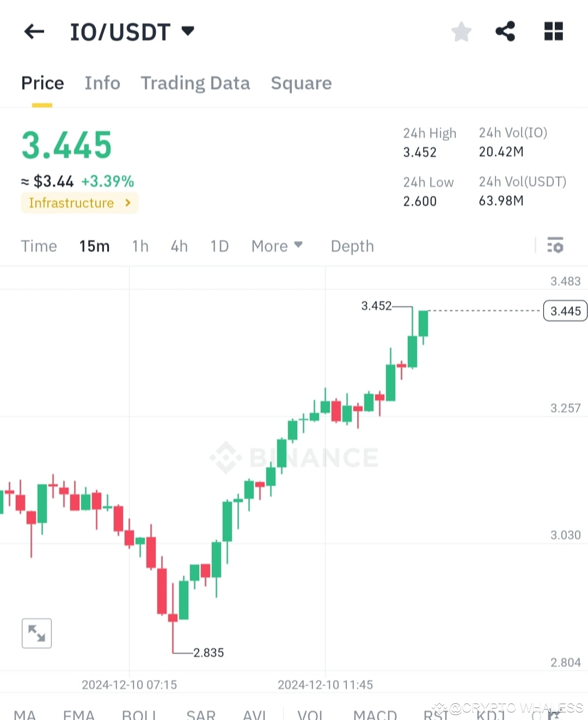Select the 1D timeframe
Image resolution: width=588 pixels, height=720 pixels.
(x=219, y=246)
